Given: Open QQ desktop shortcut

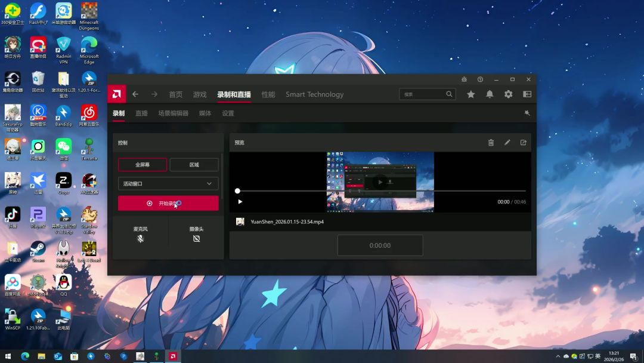Looking at the screenshot, I should 63,285.
